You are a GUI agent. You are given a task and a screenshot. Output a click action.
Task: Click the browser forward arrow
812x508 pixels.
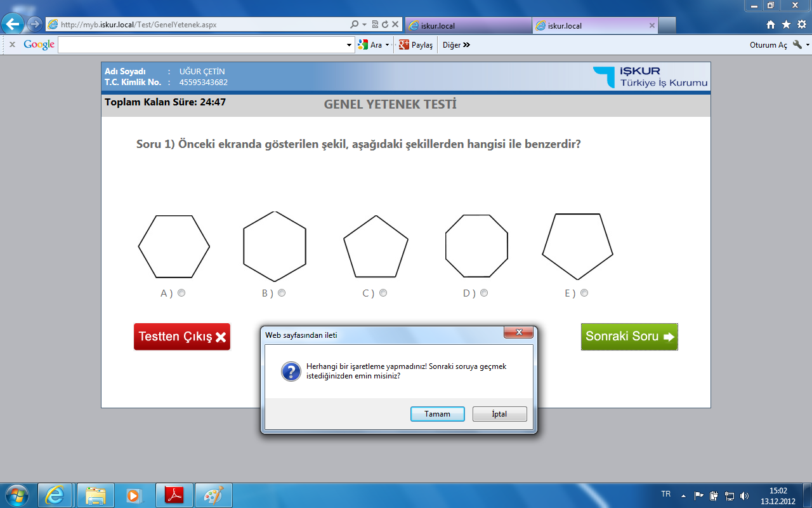[34, 25]
